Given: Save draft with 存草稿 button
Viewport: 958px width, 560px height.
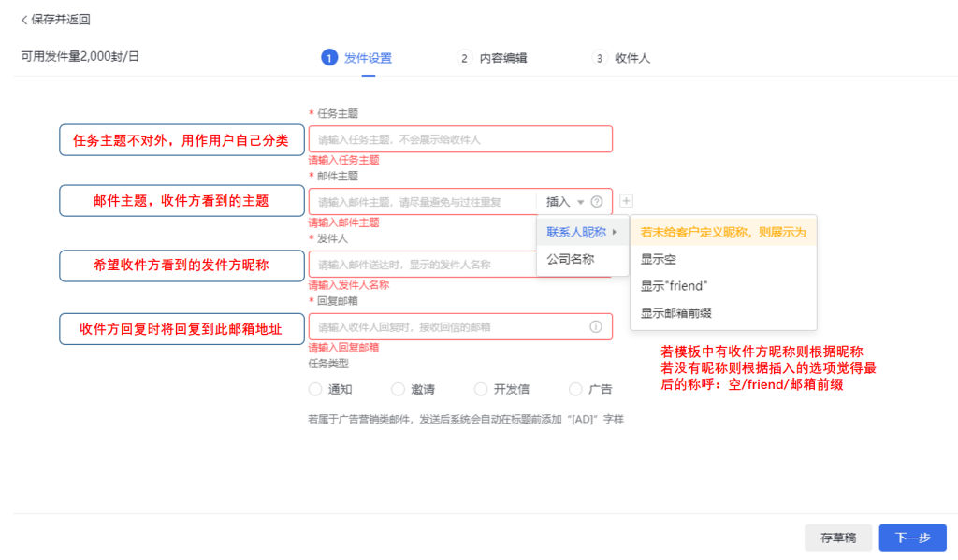Looking at the screenshot, I should 838,538.
